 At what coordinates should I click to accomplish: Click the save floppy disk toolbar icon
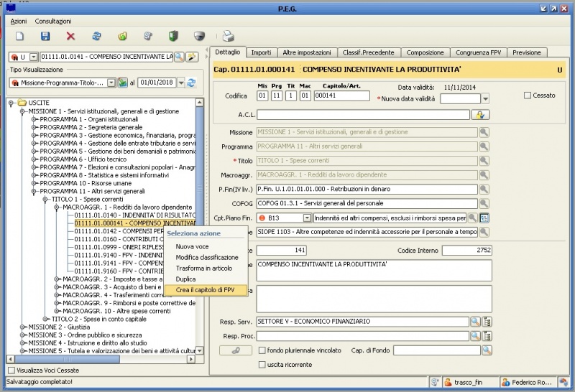point(45,36)
